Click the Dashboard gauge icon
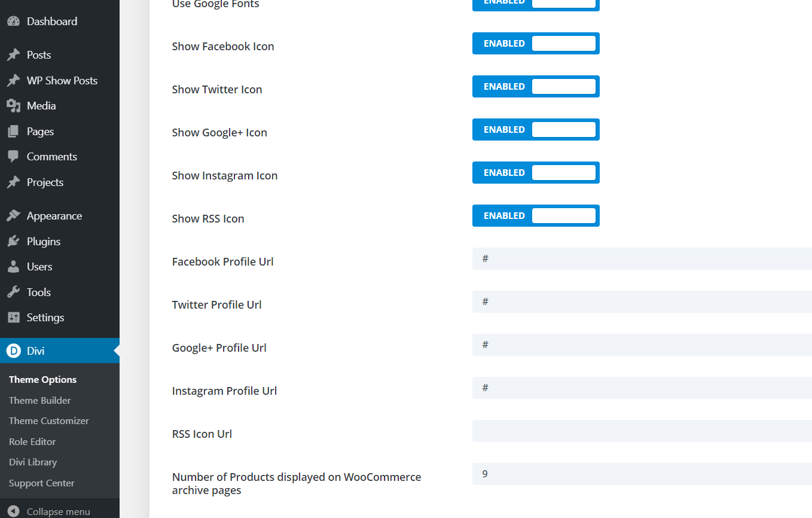 click(x=13, y=22)
